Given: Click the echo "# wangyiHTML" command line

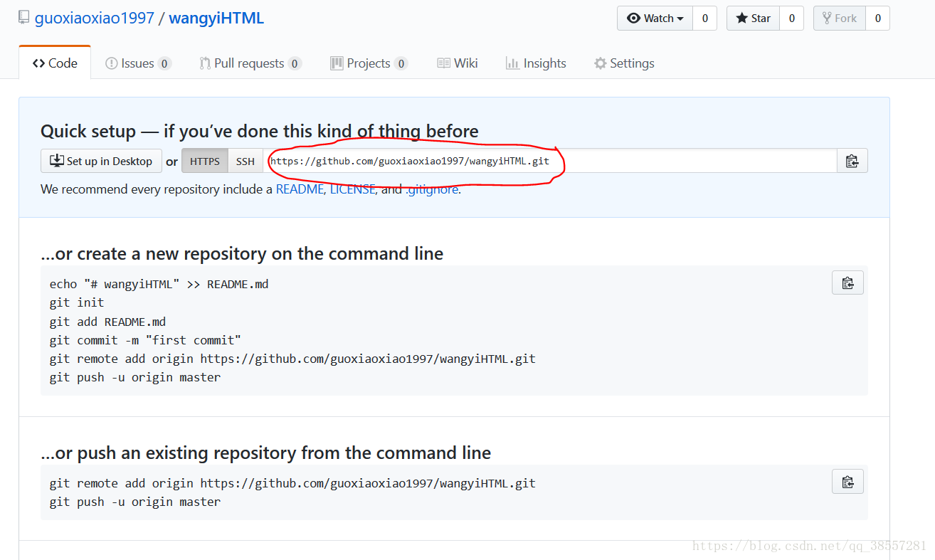Looking at the screenshot, I should [159, 284].
